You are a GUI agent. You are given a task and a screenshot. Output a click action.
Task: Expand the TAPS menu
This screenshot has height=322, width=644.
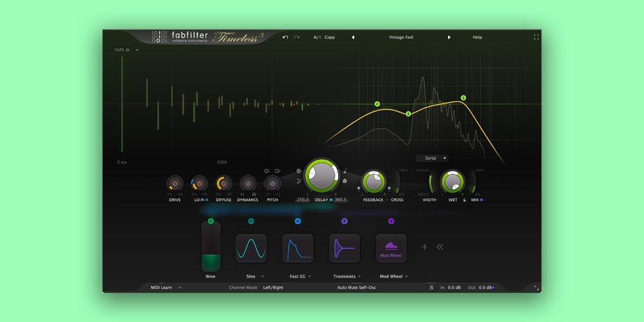point(122,50)
